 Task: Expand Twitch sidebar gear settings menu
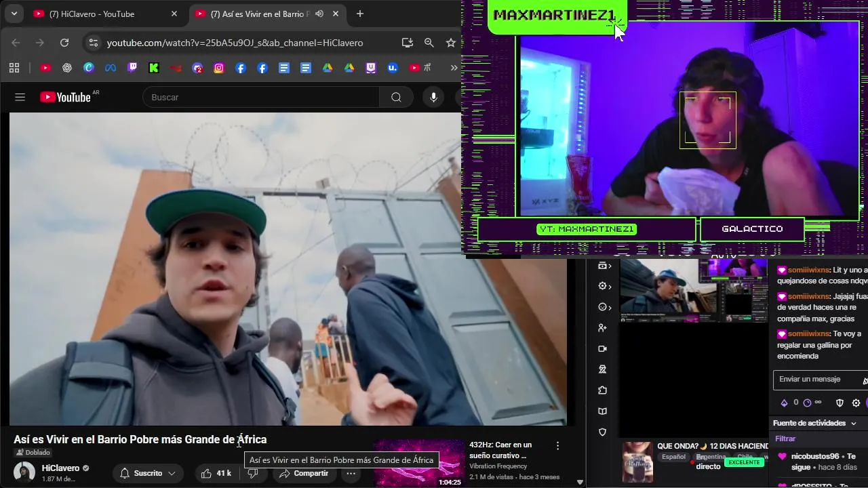604,286
